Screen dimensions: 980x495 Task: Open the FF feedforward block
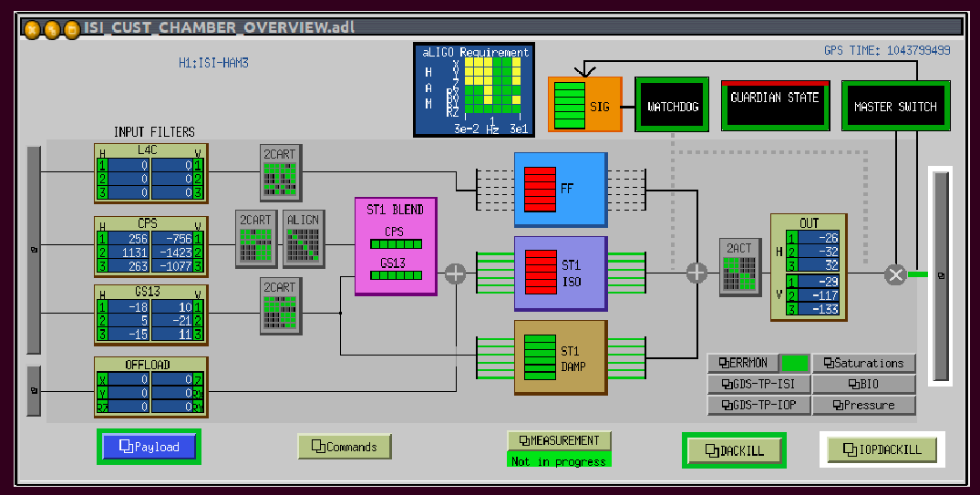tap(560, 189)
